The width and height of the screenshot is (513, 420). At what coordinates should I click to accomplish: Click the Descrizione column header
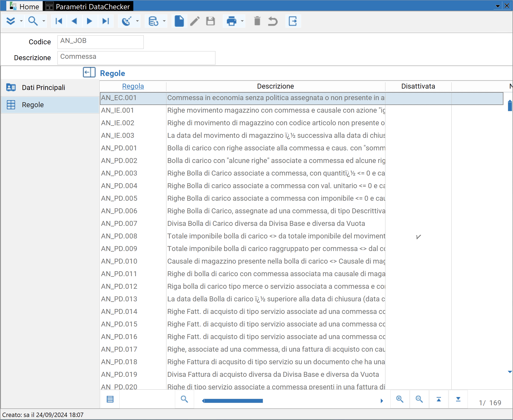click(x=275, y=86)
